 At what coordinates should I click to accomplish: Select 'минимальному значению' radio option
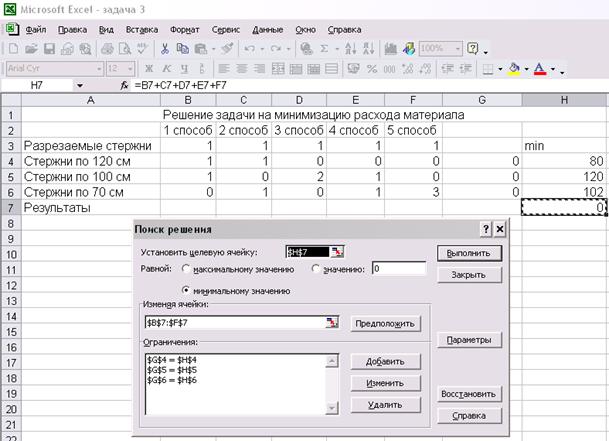tap(187, 290)
